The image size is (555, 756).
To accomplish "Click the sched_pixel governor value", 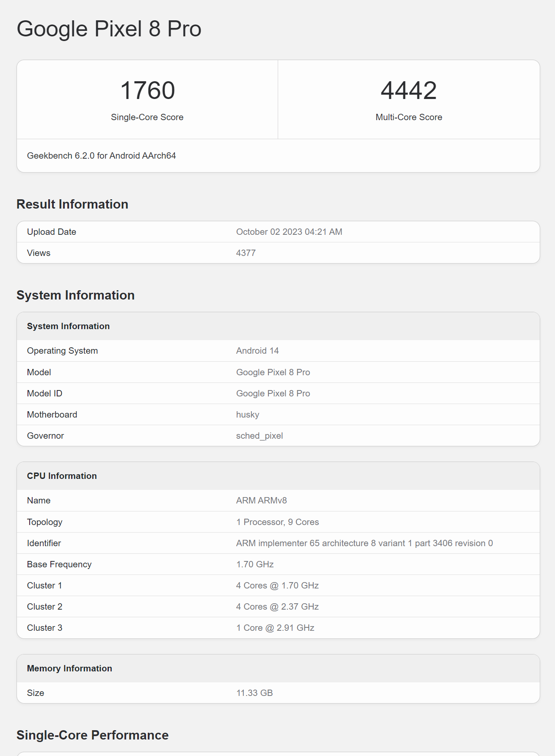I will [259, 436].
